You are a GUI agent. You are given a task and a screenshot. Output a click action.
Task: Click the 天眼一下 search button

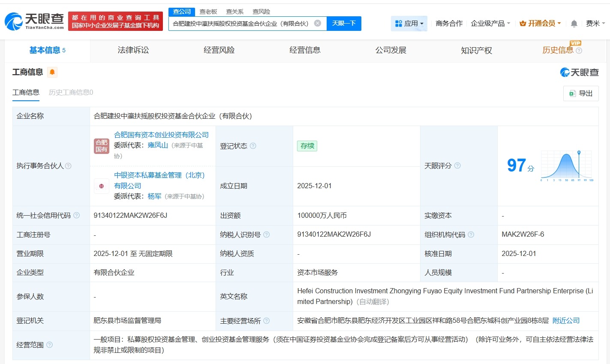(x=344, y=24)
